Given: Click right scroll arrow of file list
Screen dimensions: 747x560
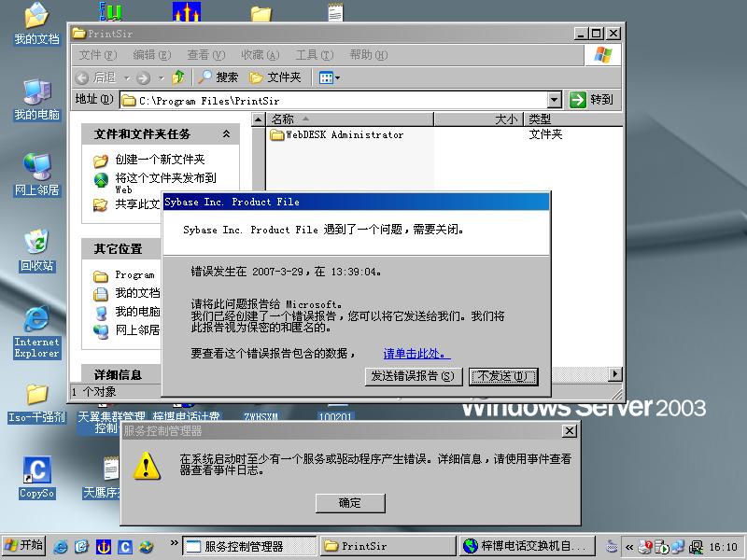Looking at the screenshot, I should tap(615, 374).
